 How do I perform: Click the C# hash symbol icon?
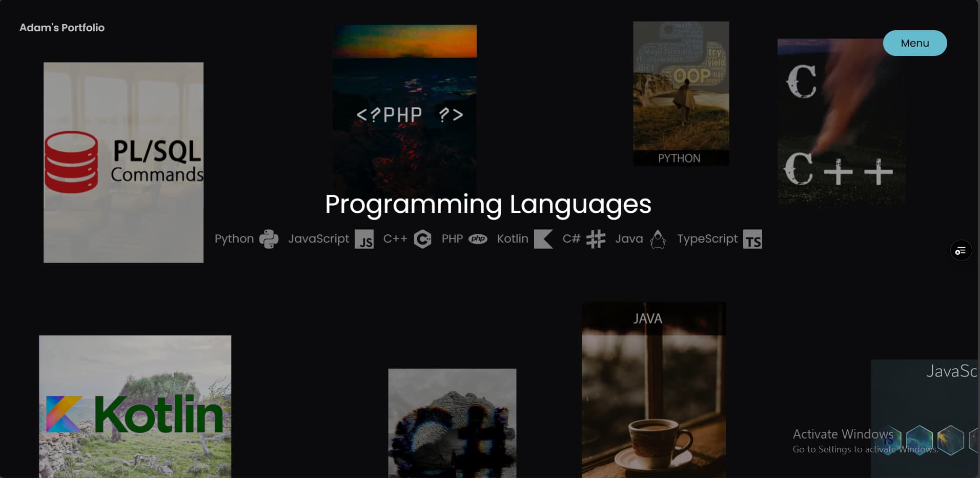[x=596, y=239]
